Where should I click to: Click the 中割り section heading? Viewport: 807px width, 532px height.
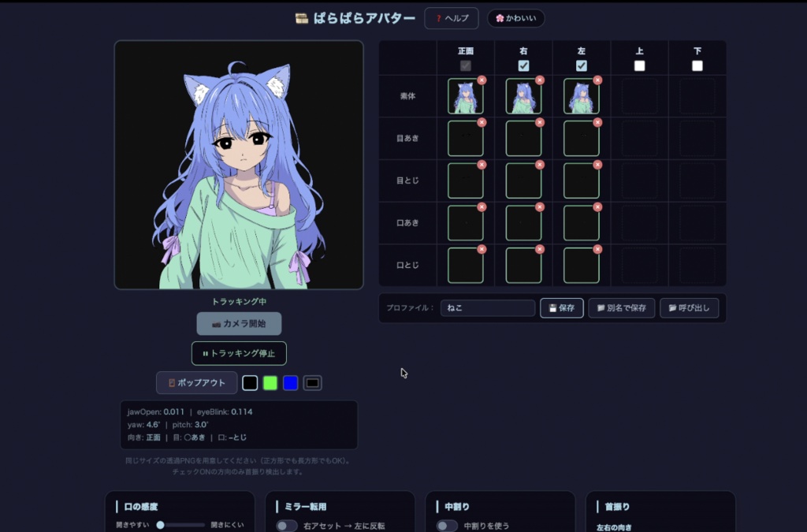(456, 507)
